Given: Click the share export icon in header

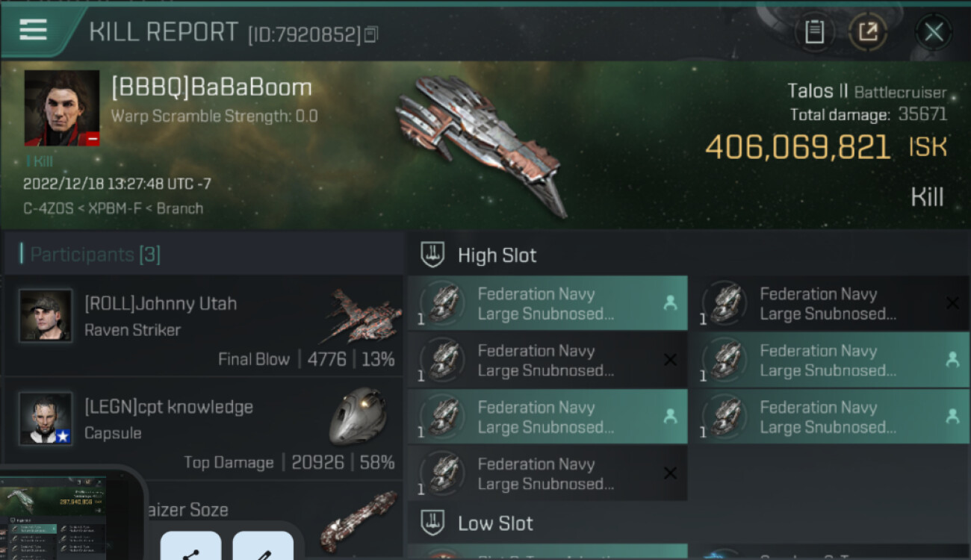Looking at the screenshot, I should tap(868, 32).
